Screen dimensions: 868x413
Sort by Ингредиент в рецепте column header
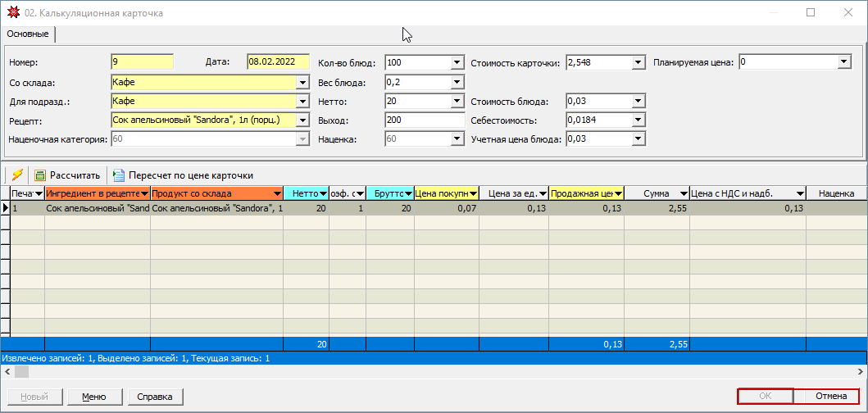(98, 193)
